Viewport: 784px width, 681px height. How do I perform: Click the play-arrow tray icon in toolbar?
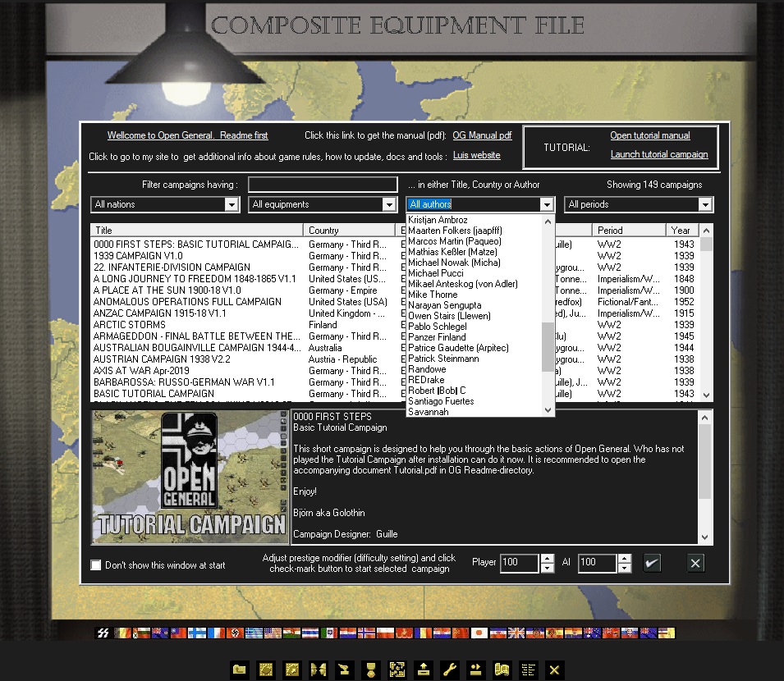point(476,670)
